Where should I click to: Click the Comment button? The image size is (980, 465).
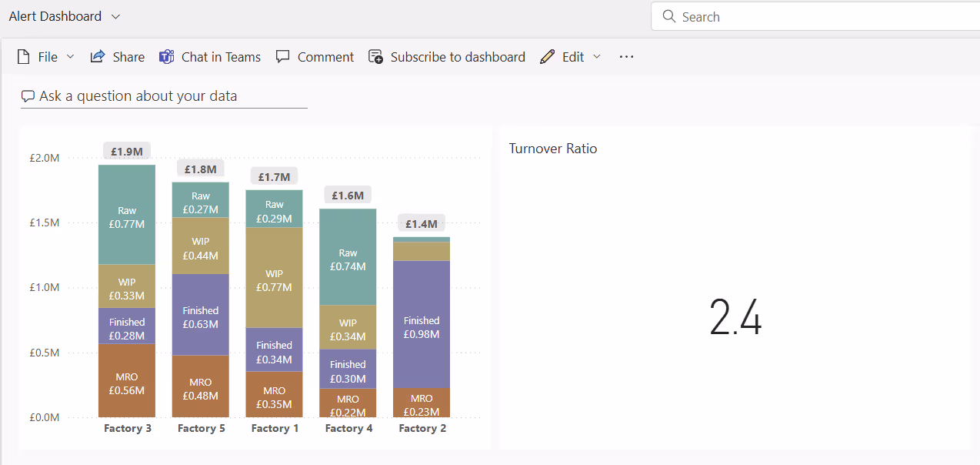pyautogui.click(x=315, y=57)
